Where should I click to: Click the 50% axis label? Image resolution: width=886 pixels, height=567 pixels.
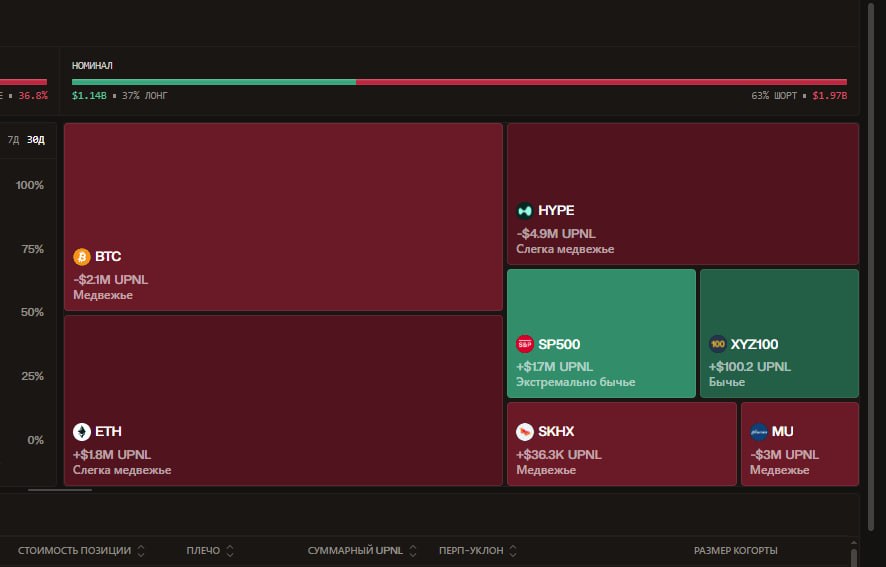tap(32, 312)
